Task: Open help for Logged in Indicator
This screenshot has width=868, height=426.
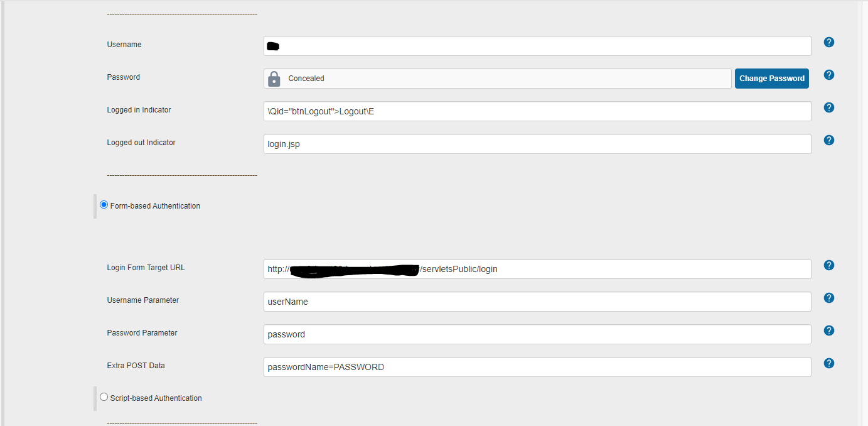Action: tap(828, 107)
